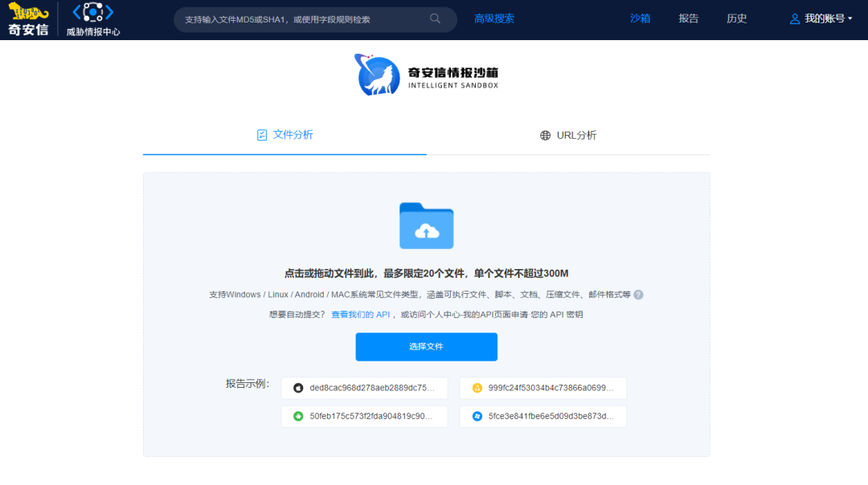The image size is (868, 485).
Task: Open sample report ded8cac968d278aeb2889dc75...
Action: click(x=364, y=388)
